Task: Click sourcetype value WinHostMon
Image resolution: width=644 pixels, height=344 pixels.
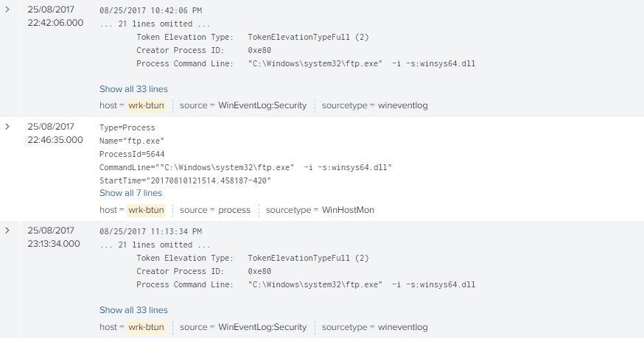Action: (x=348, y=210)
